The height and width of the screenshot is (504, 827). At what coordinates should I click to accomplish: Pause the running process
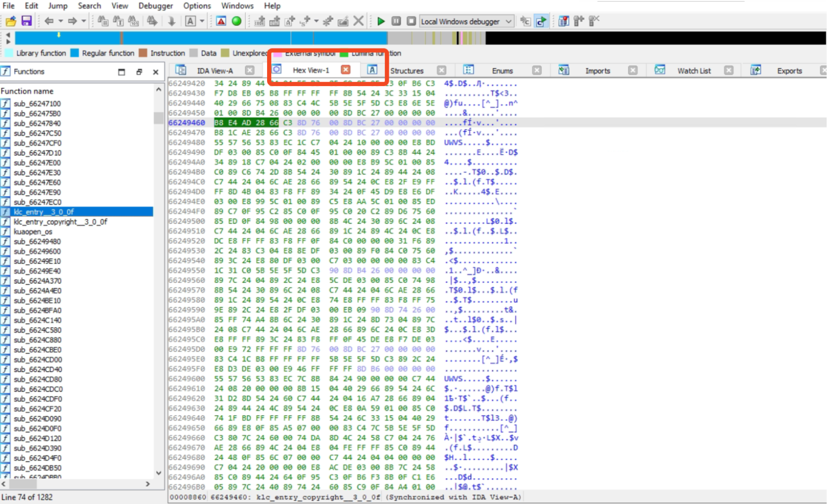point(396,21)
